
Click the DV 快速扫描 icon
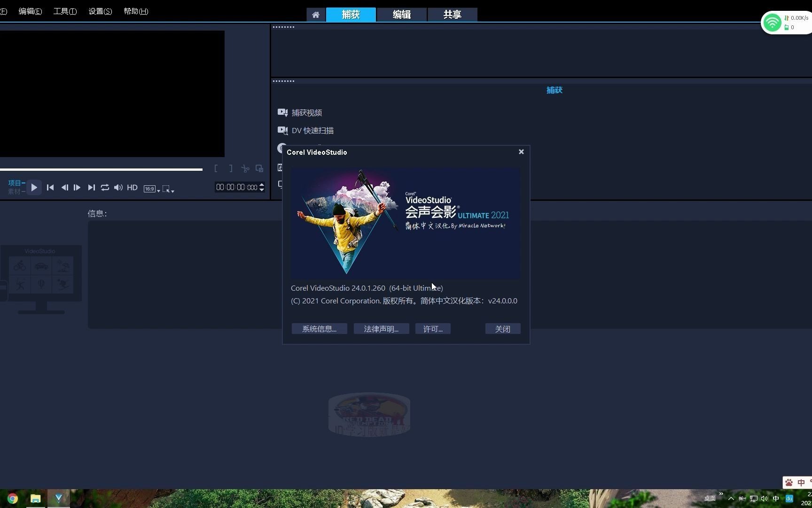point(282,130)
